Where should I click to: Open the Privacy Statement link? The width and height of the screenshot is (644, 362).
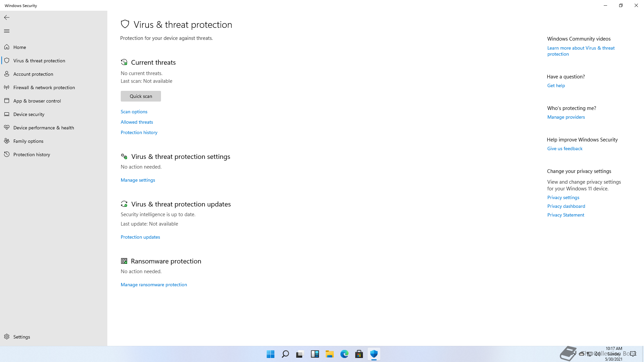click(x=566, y=215)
